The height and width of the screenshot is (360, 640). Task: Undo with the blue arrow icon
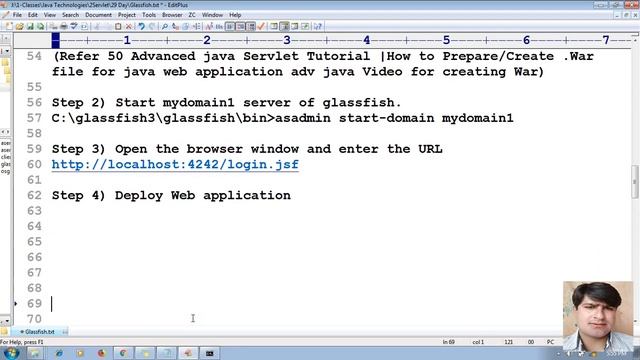(141, 27)
